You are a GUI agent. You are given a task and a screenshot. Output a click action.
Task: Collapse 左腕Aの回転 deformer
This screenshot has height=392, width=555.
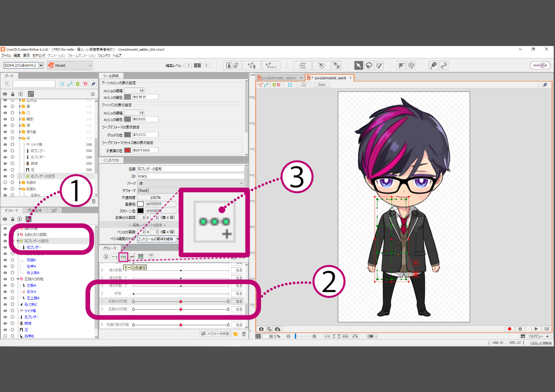(18, 279)
